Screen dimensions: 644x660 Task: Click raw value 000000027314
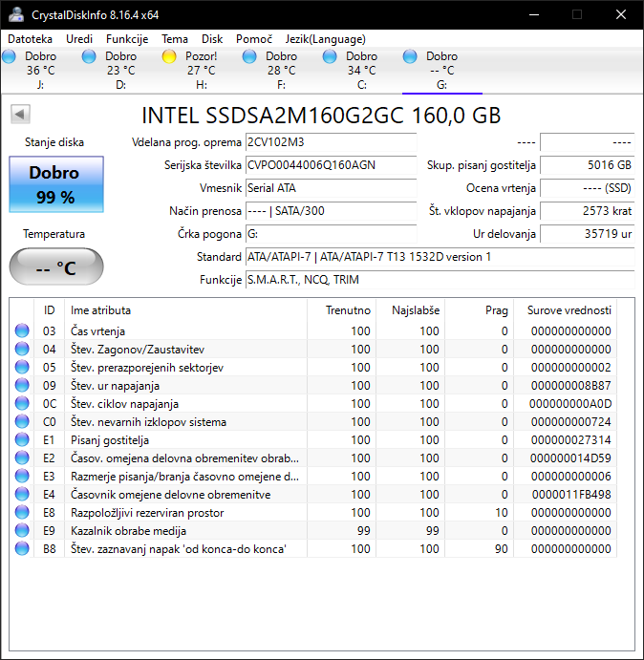tap(571, 440)
